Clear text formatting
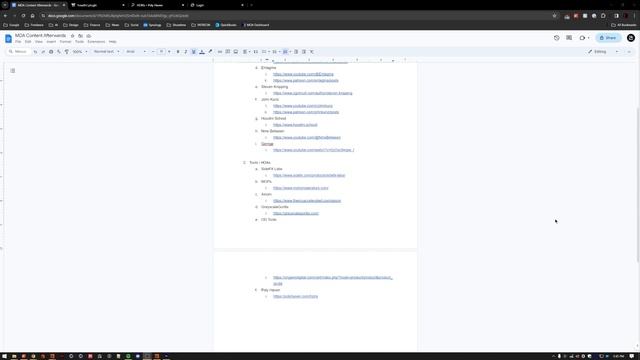 coord(312,52)
